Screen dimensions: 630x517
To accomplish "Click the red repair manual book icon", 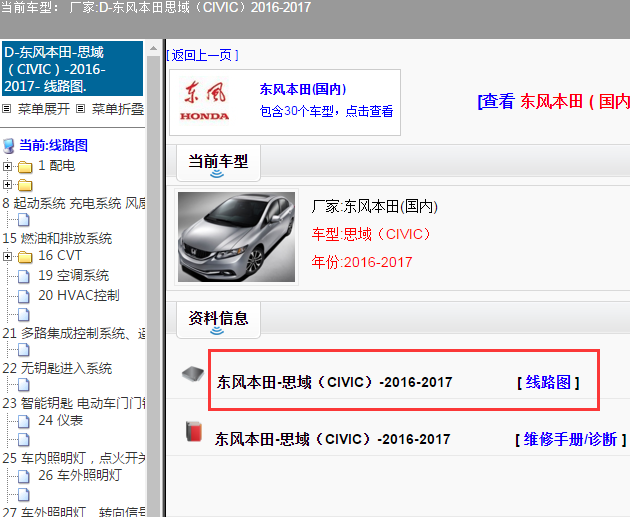I will point(194,432).
